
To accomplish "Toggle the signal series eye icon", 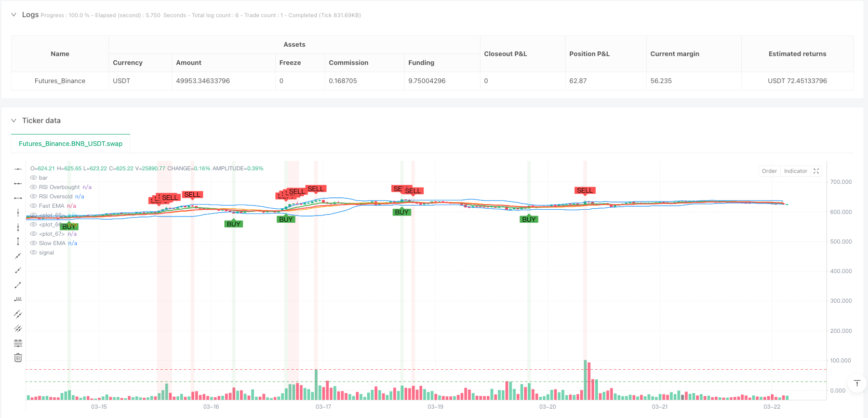I will pos(34,252).
